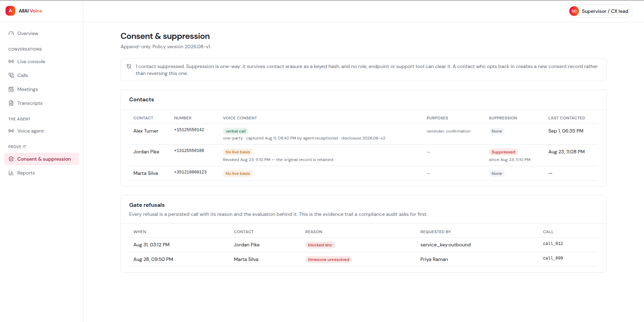Click the red 'Suppressed' badge

point(503,152)
